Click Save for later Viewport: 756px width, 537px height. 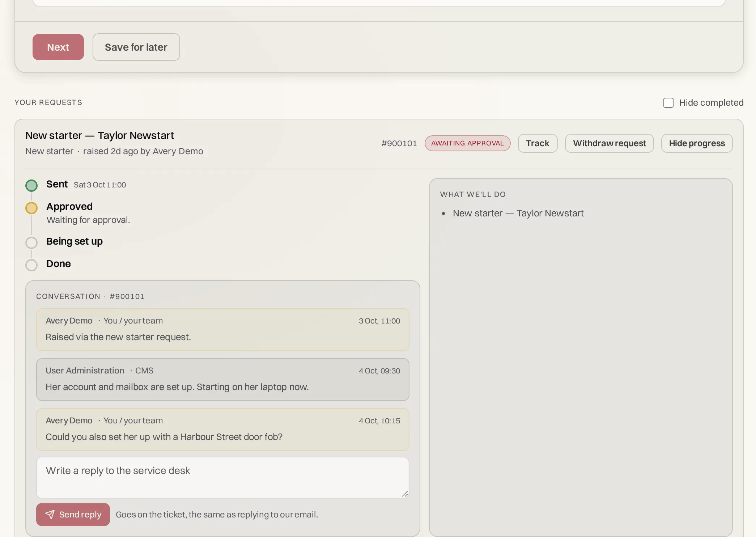[x=136, y=47]
